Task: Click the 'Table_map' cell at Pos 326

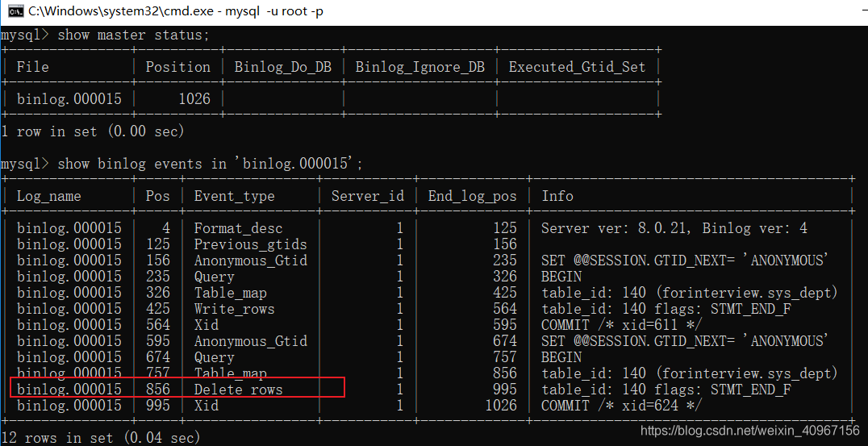Action: tap(230, 294)
